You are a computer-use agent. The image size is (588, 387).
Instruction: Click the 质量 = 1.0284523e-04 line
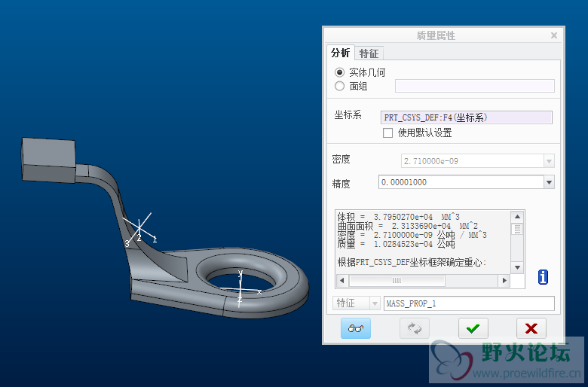[x=396, y=244]
